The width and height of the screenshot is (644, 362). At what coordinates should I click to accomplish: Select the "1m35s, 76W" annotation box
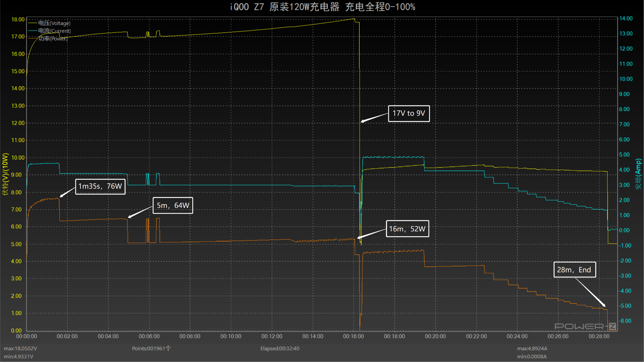point(100,186)
